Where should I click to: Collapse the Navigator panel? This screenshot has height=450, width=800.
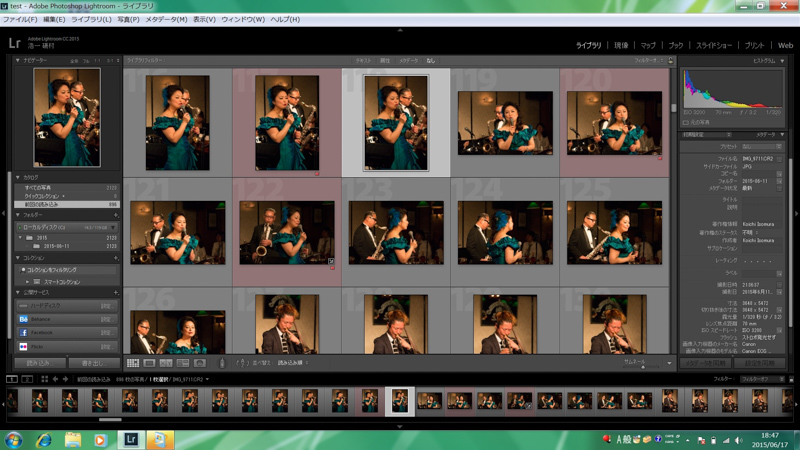18,60
